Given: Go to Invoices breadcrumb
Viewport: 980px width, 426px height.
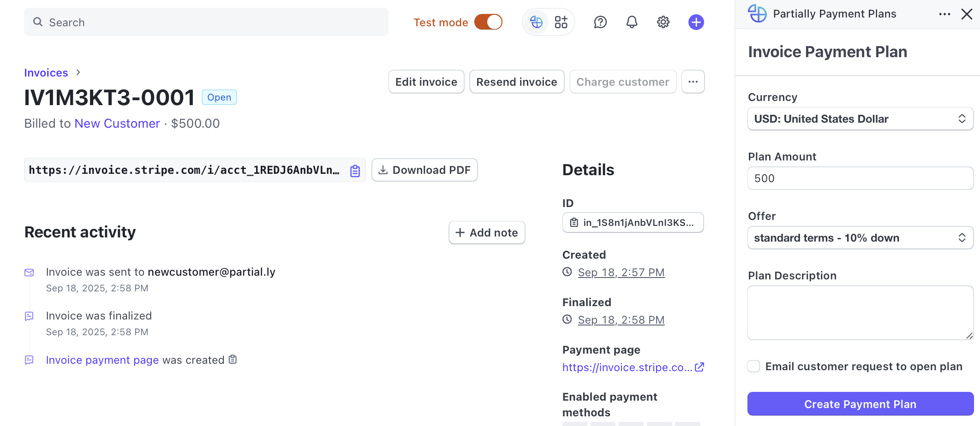Looking at the screenshot, I should [x=46, y=73].
